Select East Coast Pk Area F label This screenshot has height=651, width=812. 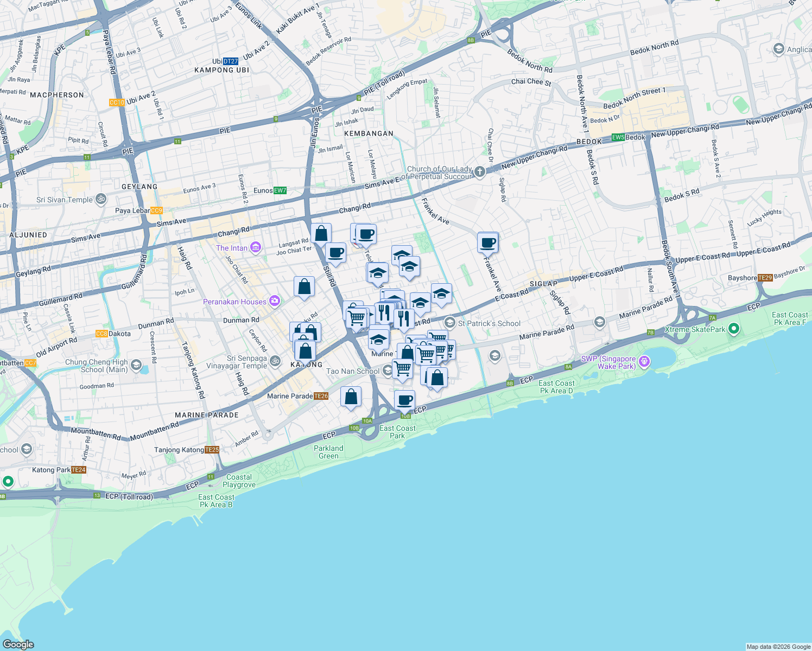tap(790, 318)
